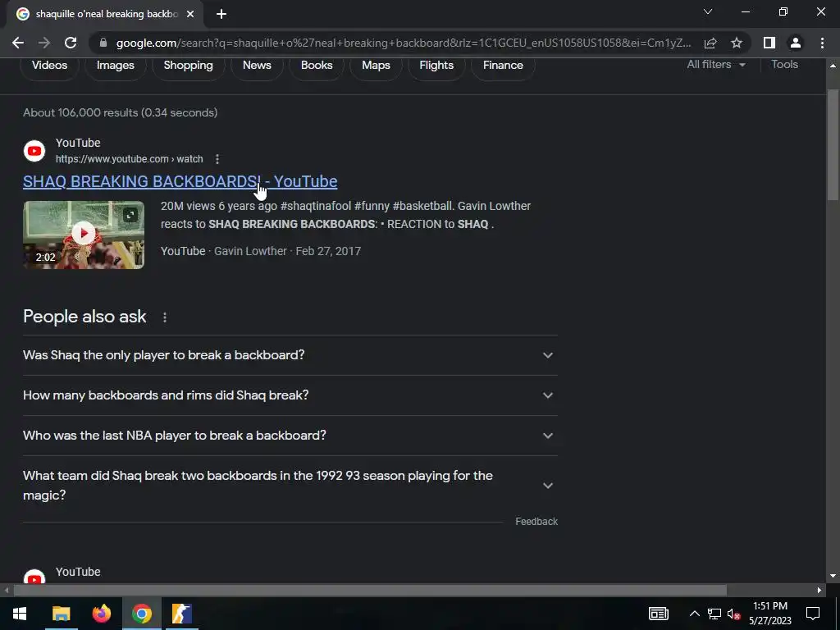
Task: Select the Shopping filter
Action: click(188, 66)
